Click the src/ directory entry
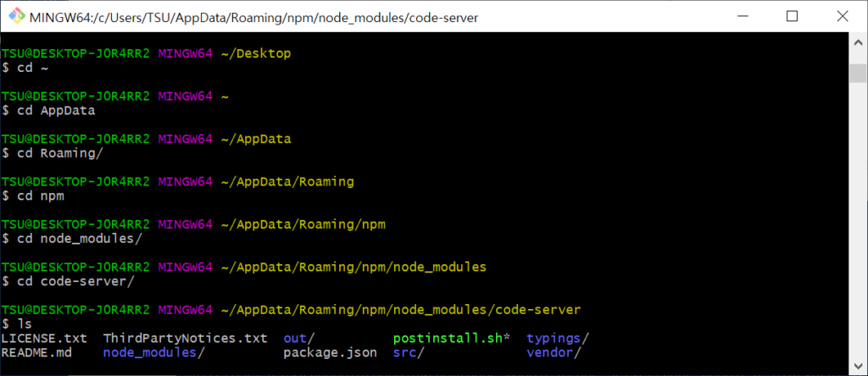 409,352
